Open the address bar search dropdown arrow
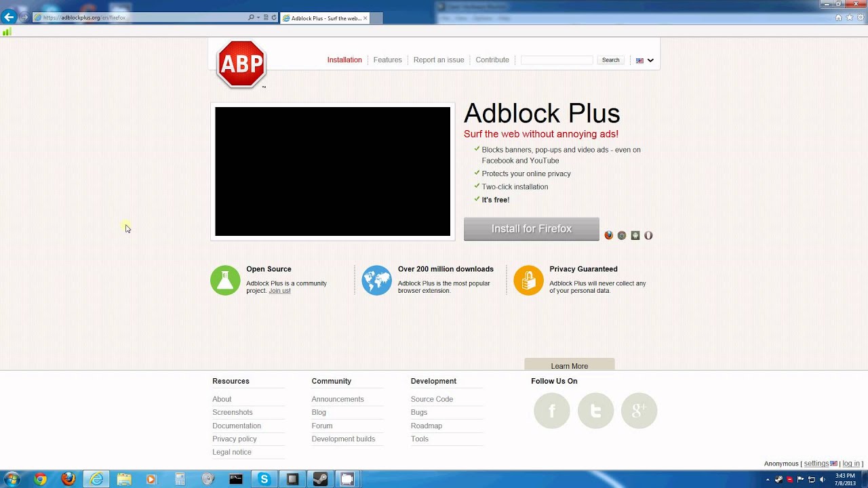The width and height of the screenshot is (868, 488). coord(258,18)
